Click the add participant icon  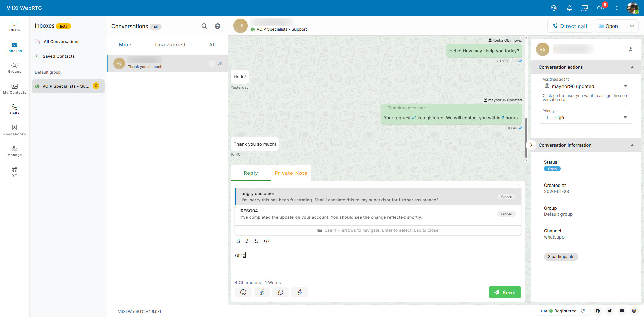(631, 49)
